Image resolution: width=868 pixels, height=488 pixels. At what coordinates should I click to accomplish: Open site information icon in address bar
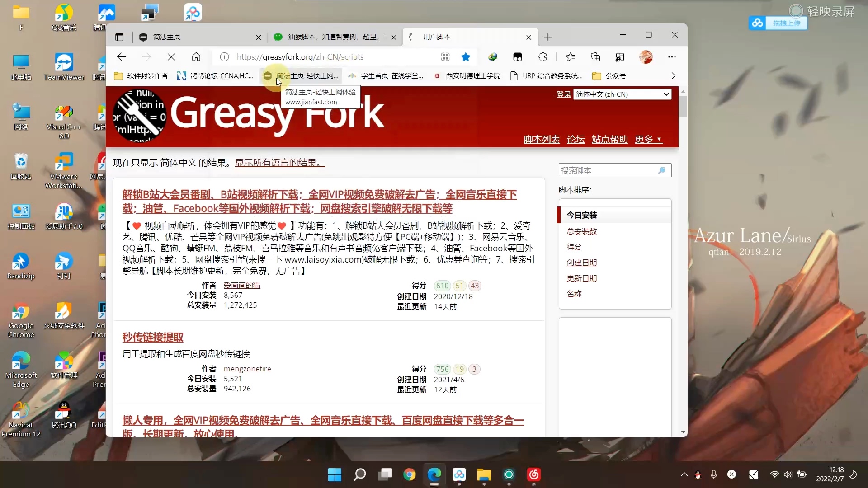(x=224, y=57)
